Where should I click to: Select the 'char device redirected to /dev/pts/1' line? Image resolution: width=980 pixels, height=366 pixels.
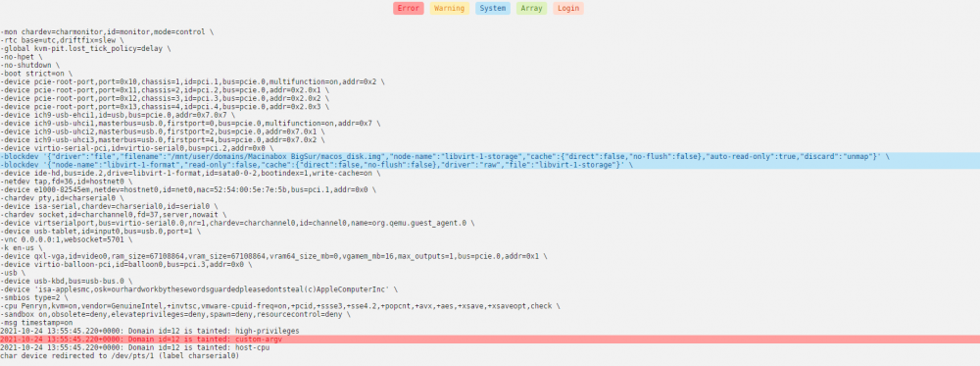coord(120,355)
